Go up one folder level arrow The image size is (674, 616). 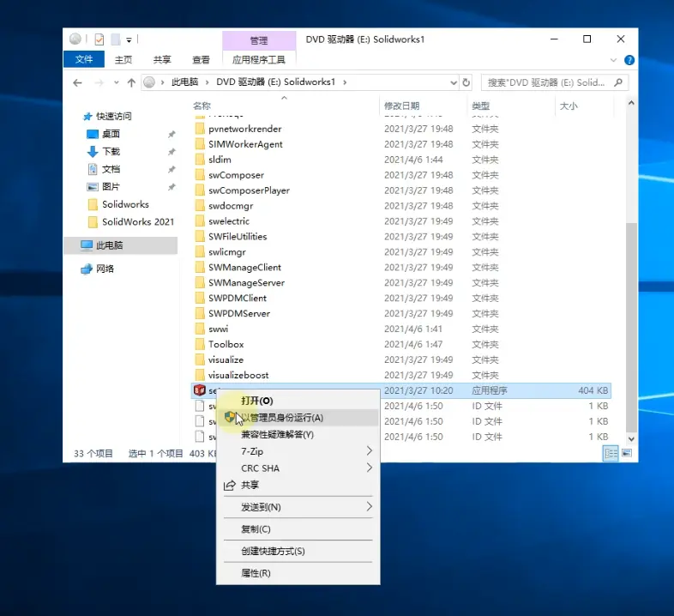coord(131,82)
